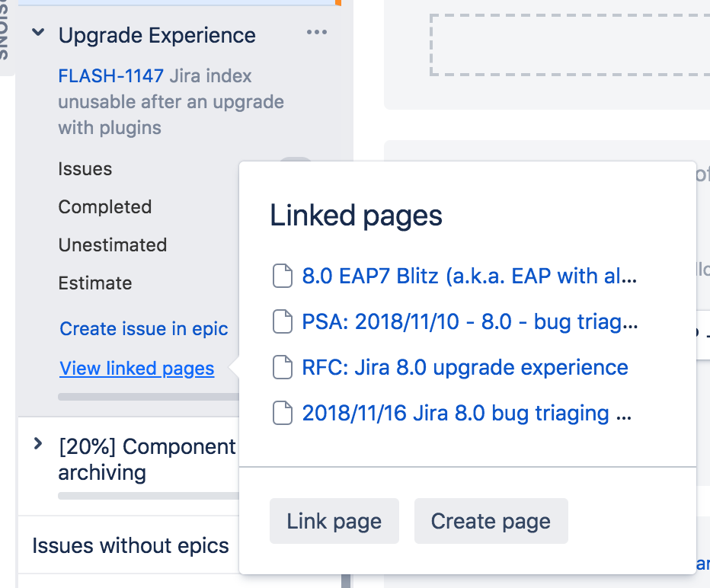This screenshot has width=710, height=588.
Task: Click Create issue in epic
Action: click(144, 328)
